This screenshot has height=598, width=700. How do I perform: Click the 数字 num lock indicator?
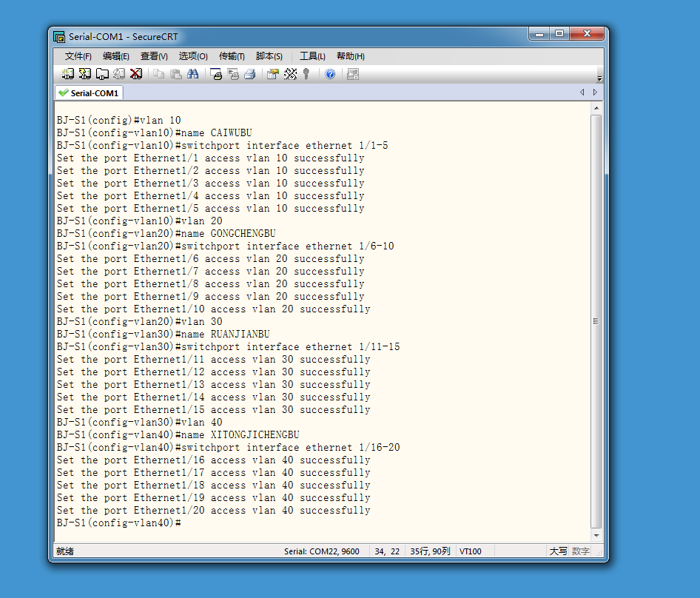pos(580,551)
